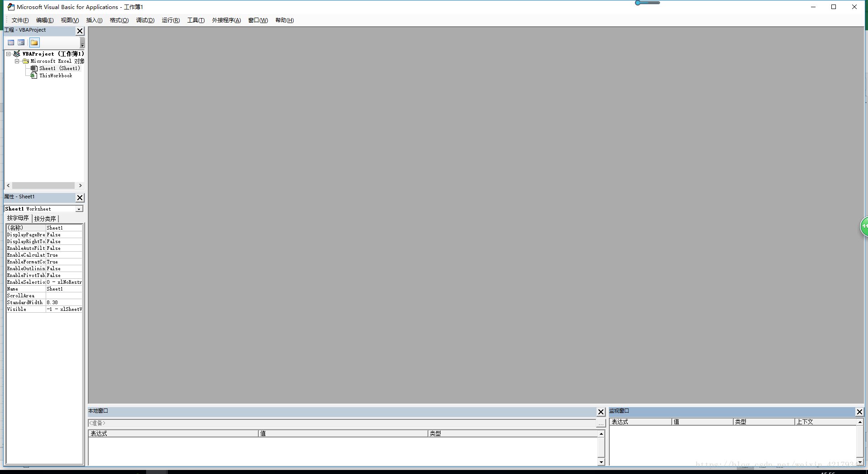Collapse the VBAProject (工作簿1) tree node
The height and width of the screenshot is (474, 868).
[8, 54]
